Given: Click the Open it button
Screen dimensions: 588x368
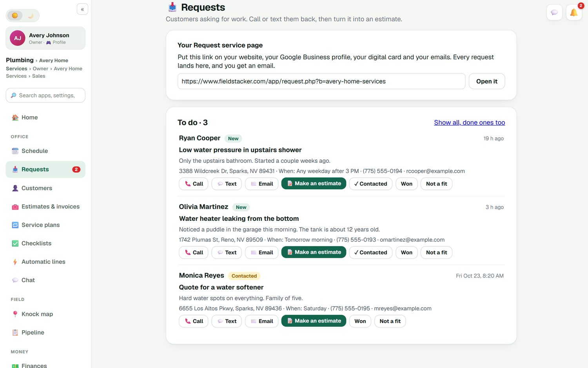Looking at the screenshot, I should pos(487,81).
